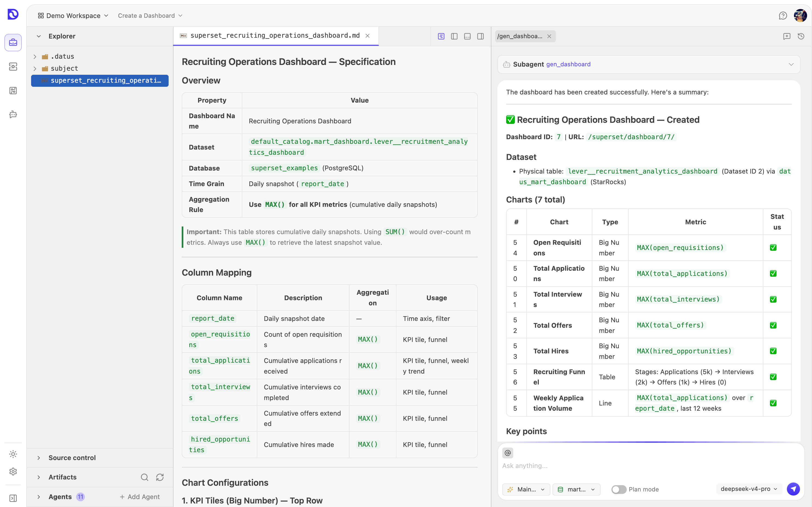Expand Source control section

39,458
